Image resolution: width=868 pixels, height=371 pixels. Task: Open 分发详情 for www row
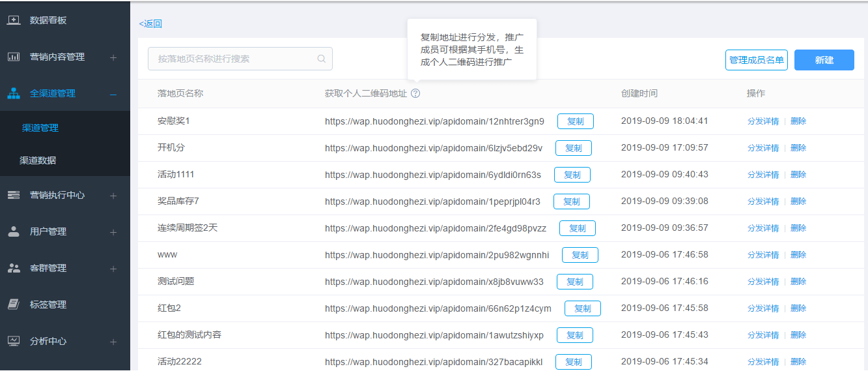point(763,255)
